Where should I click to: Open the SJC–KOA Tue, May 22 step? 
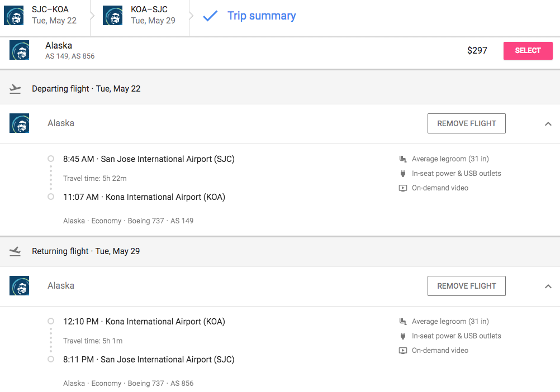[54, 16]
